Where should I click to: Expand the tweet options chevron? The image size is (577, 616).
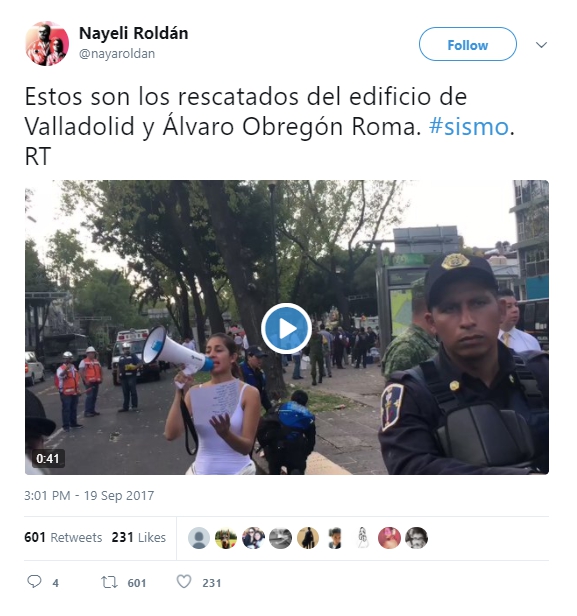[541, 45]
